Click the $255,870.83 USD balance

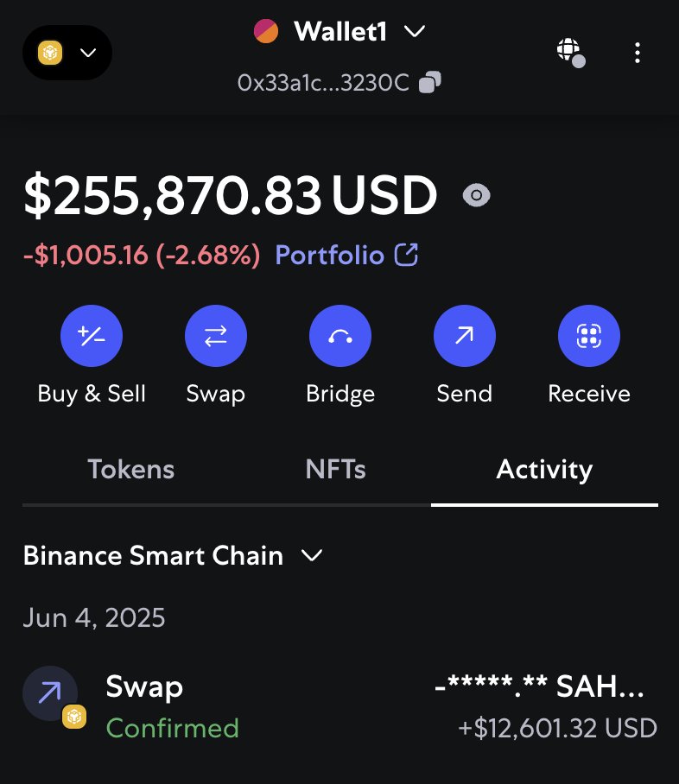[230, 196]
